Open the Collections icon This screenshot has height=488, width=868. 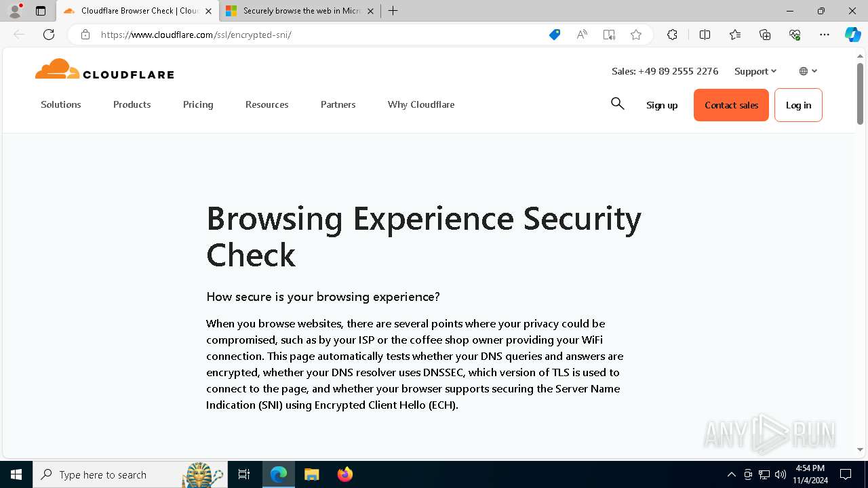(x=765, y=35)
